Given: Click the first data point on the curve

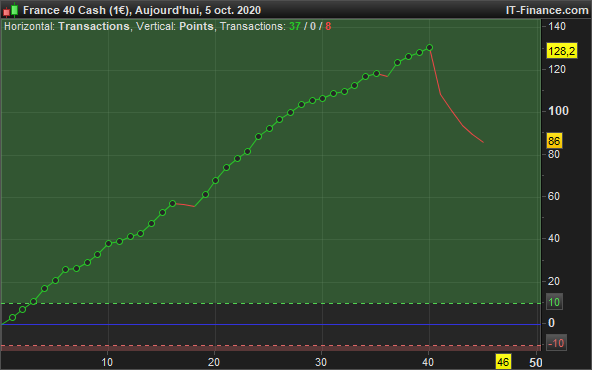Looking at the screenshot, I should click(x=12, y=318).
